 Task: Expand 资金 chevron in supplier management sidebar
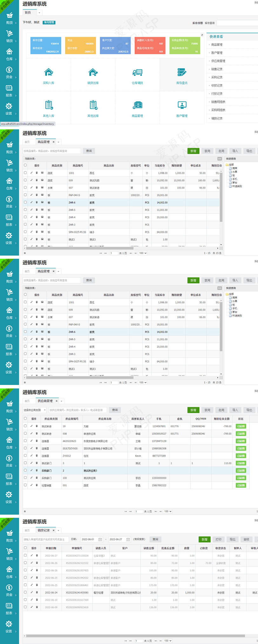[x=16, y=466]
